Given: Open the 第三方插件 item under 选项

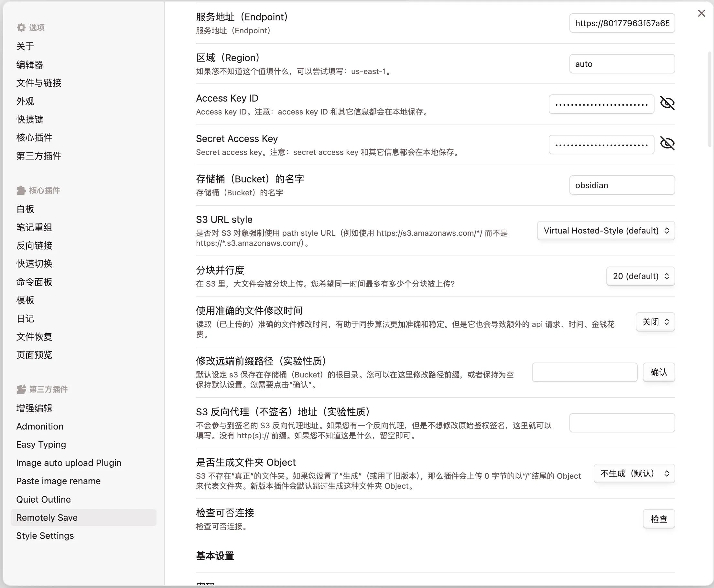Looking at the screenshot, I should (84, 156).
